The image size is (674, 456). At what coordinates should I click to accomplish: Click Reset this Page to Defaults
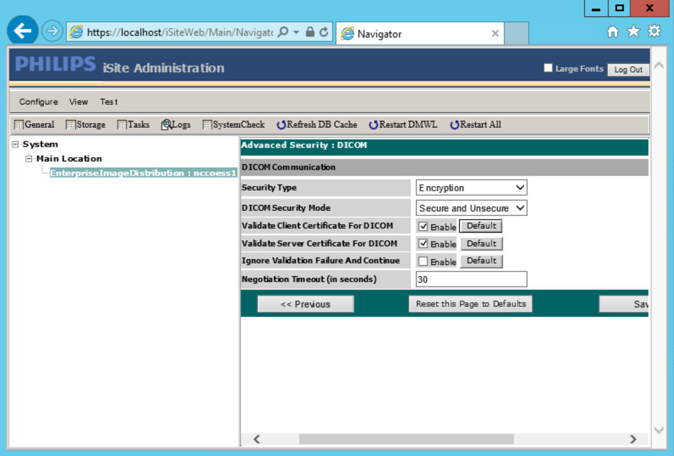point(470,304)
